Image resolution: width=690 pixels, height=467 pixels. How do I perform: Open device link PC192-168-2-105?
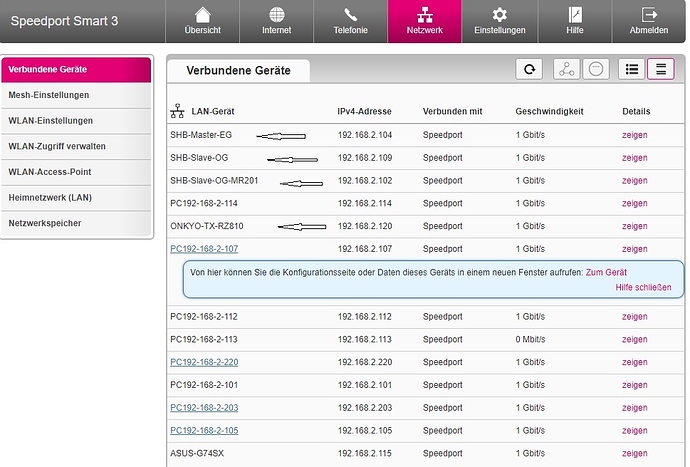tap(204, 431)
